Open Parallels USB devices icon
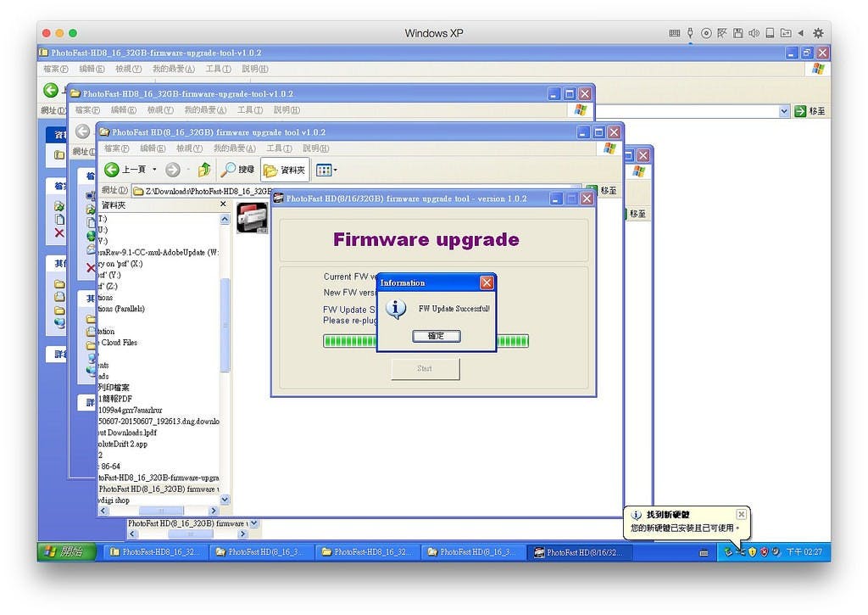The width and height of the screenshot is (868, 615). [690, 33]
